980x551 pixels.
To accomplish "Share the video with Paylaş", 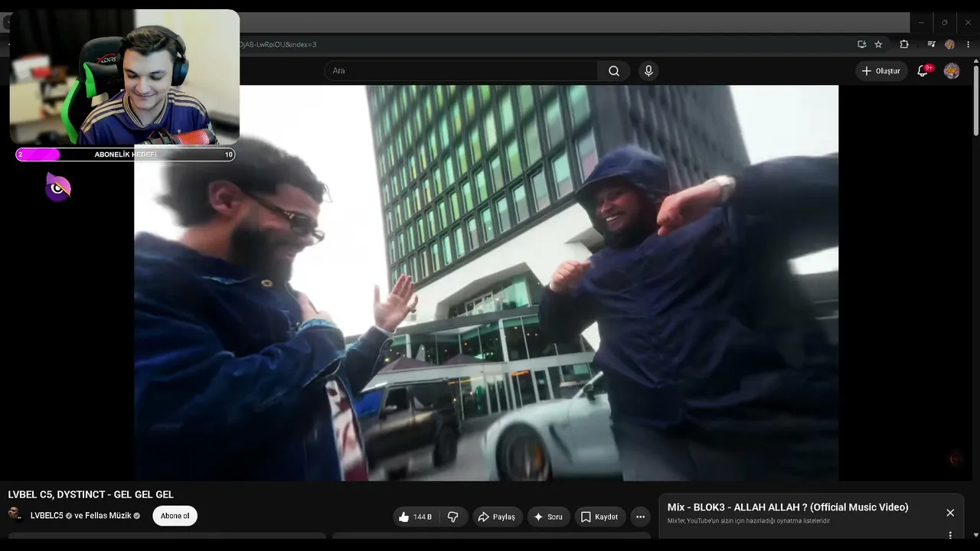I will 498,517.
